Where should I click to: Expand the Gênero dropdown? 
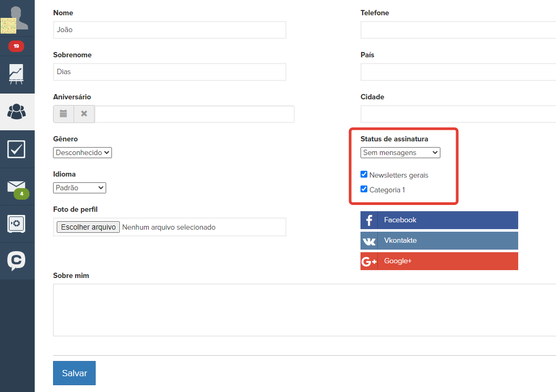pos(83,152)
